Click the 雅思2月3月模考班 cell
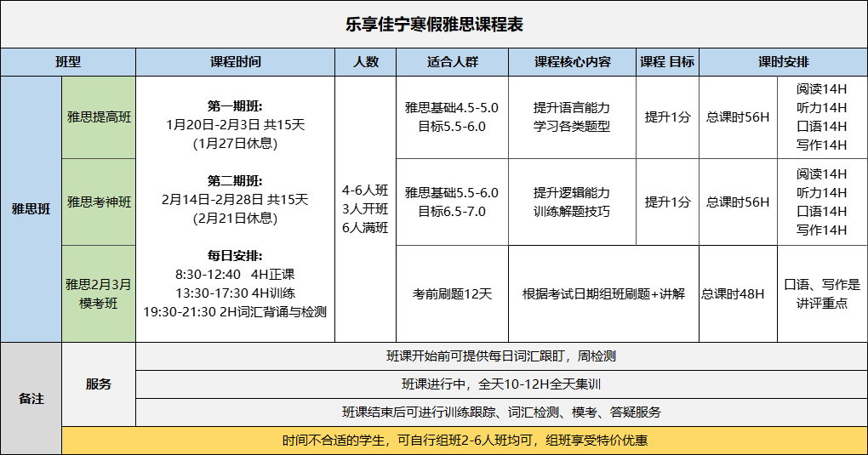Viewport: 868px width, 455px height. [x=99, y=294]
